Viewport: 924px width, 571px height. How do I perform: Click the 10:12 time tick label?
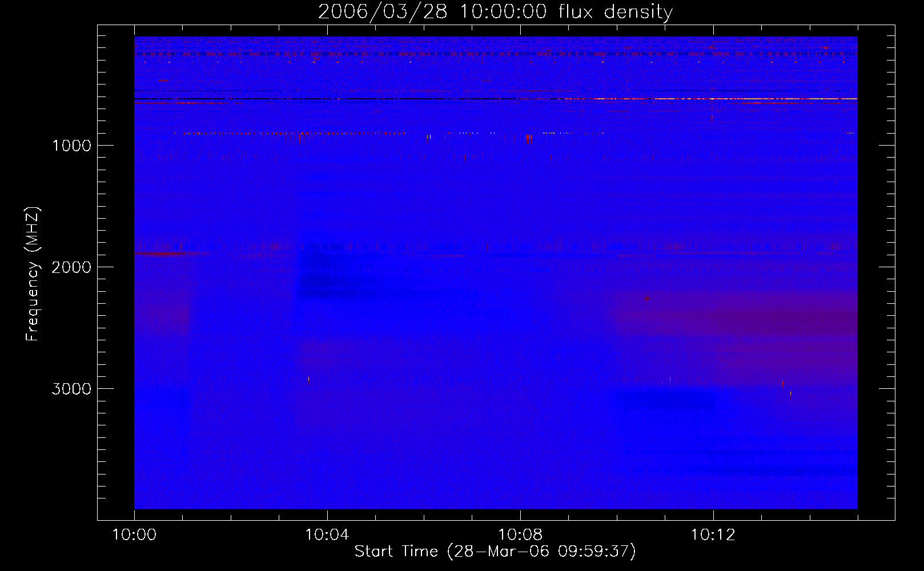(713, 535)
